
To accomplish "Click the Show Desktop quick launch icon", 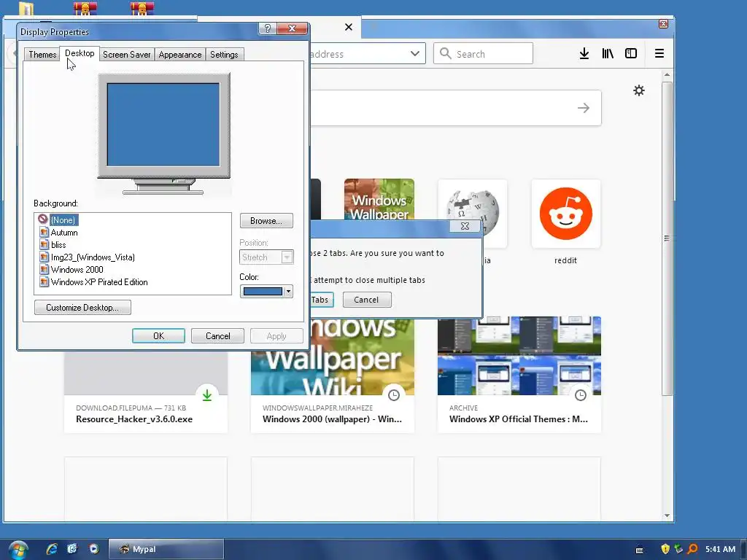I will coord(72,549).
